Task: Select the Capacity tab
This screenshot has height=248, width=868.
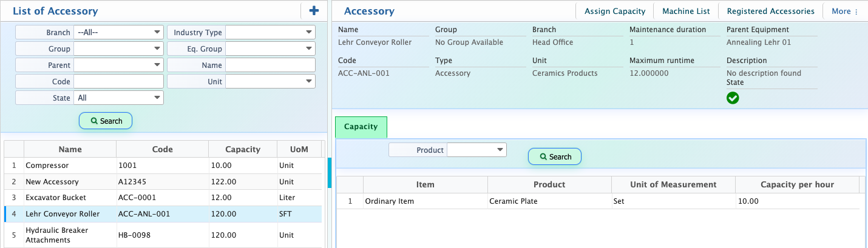Action: pos(361,127)
